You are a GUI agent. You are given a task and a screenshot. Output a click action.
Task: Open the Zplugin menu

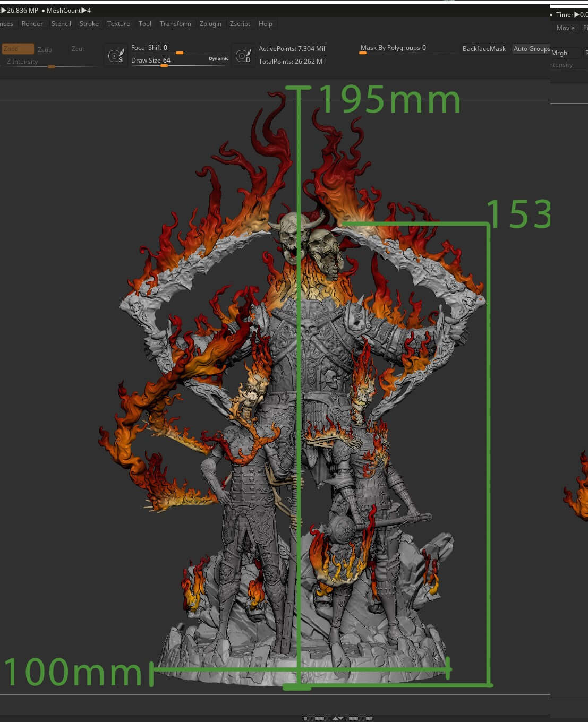pyautogui.click(x=210, y=24)
